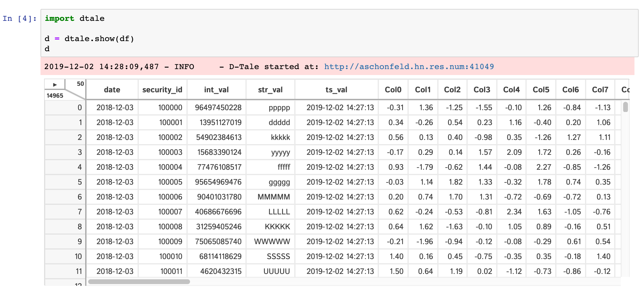Viewport: 644px width, 293px height.
Task: Select the date column header
Action: coord(112,90)
